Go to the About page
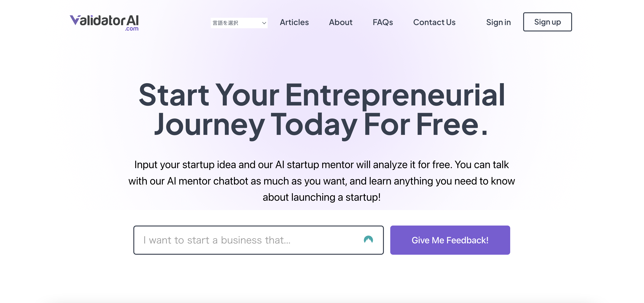 pos(340,22)
